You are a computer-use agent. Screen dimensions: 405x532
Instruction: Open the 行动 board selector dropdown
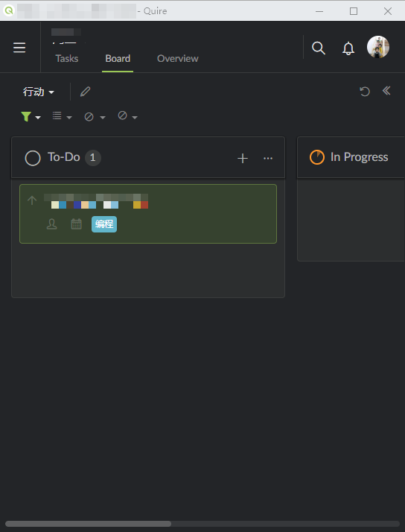[38, 92]
